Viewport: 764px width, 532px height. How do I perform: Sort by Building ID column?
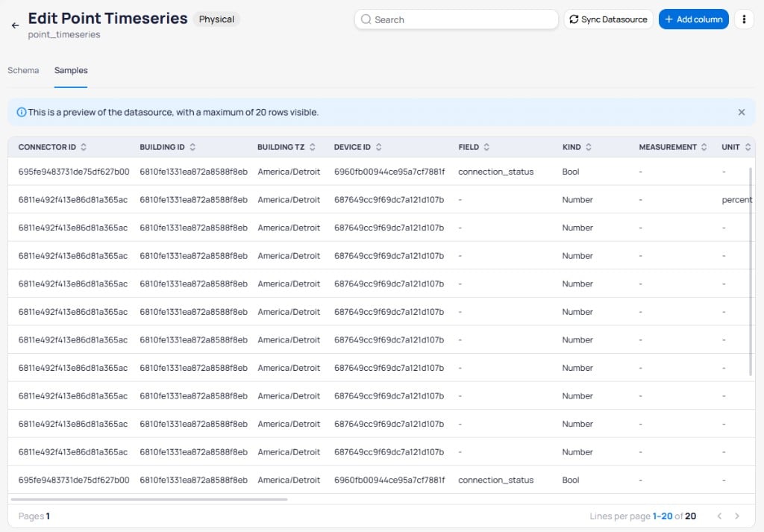point(192,147)
